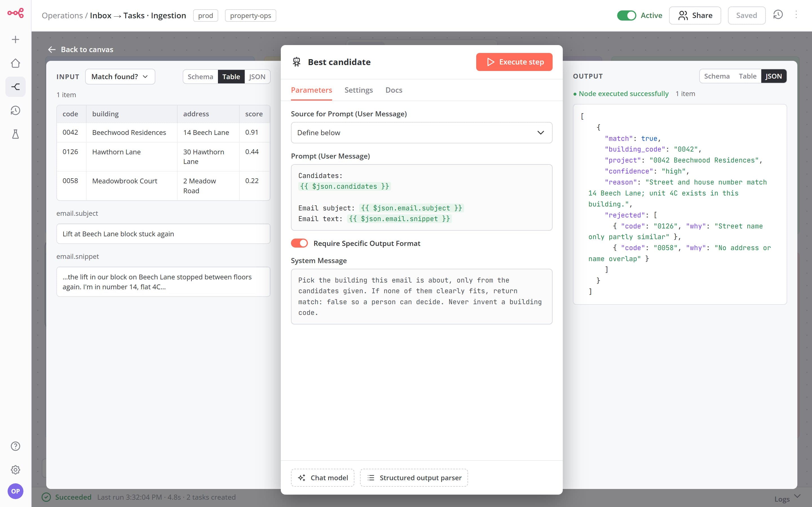This screenshot has height=507, width=812.
Task: Open the Docs tab
Action: coord(394,90)
